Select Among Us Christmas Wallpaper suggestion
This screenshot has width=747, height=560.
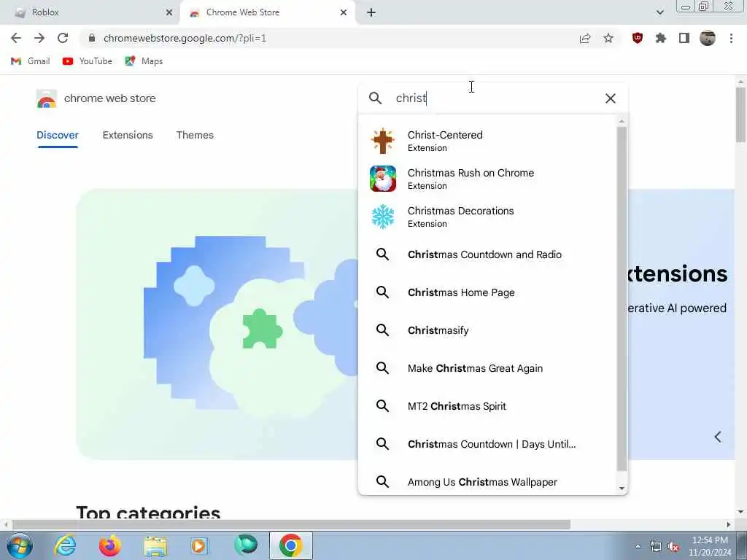coord(488,482)
